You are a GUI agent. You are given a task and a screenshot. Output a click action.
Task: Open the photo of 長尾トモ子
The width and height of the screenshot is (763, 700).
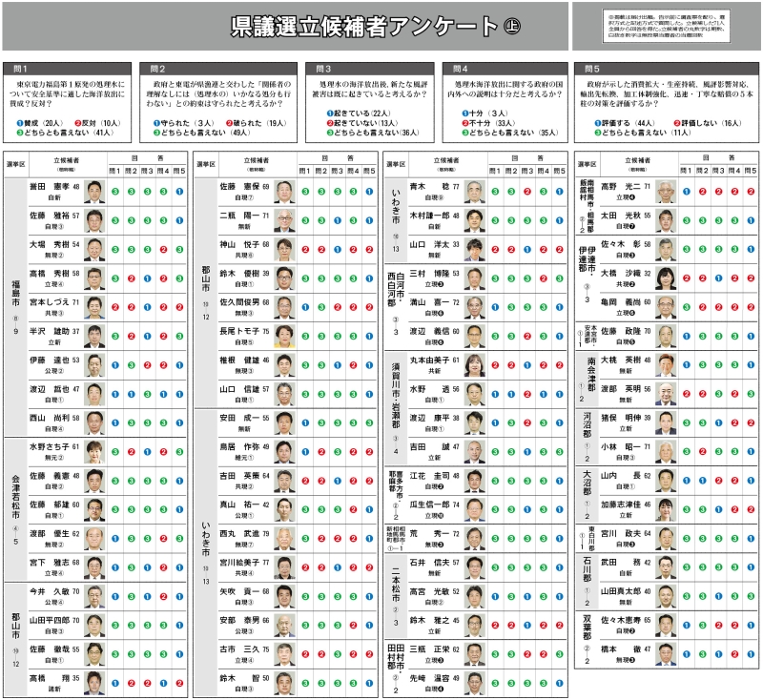pyautogui.click(x=284, y=336)
